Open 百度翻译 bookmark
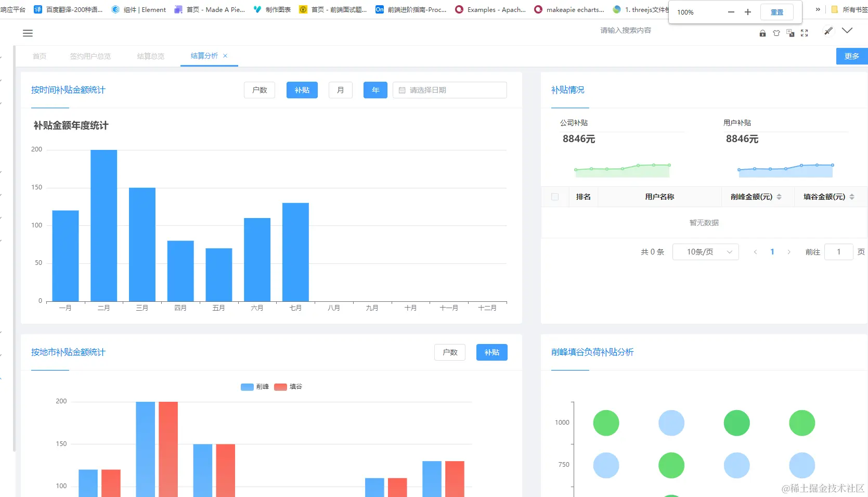Viewport: 868px width, 497px height. (x=68, y=9)
